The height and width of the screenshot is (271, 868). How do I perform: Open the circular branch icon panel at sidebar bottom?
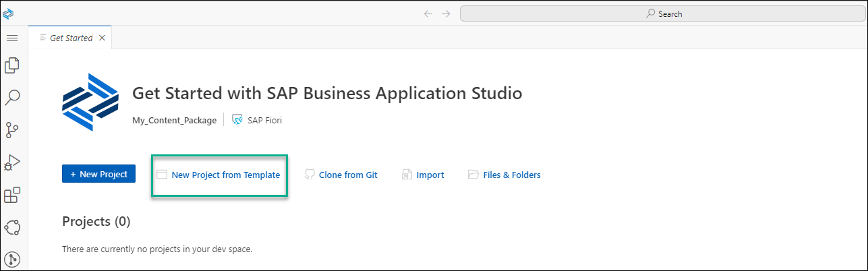12,258
